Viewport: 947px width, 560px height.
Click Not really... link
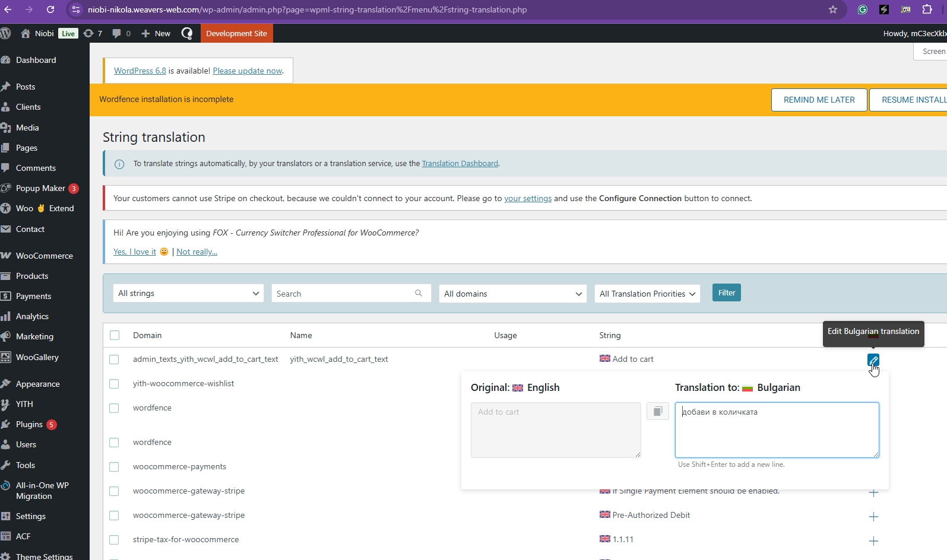(x=197, y=252)
